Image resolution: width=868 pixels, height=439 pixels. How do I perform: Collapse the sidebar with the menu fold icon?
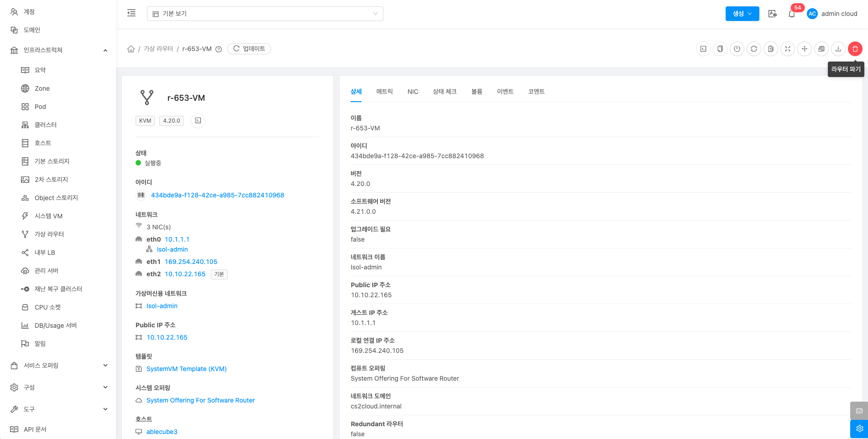coord(131,13)
